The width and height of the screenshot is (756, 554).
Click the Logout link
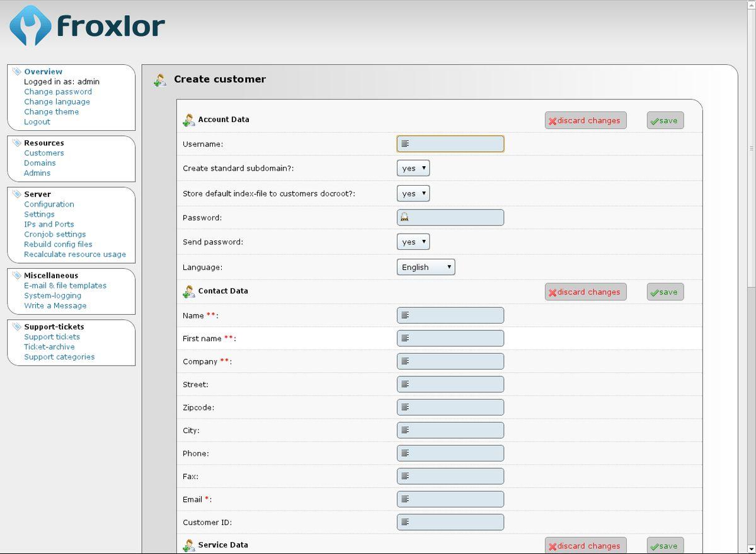coord(37,122)
